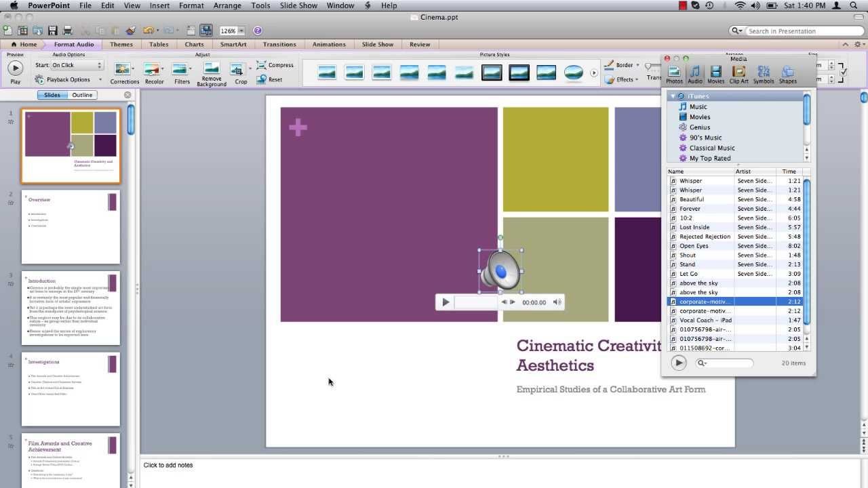
Task: Switch to Outline view
Action: coord(81,95)
